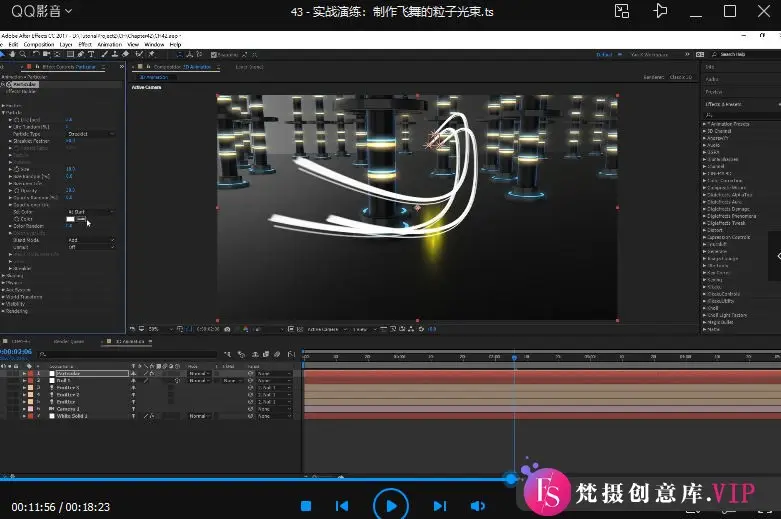This screenshot has width=781, height=519.
Task: Click the QQ Player play button
Action: coord(391,506)
